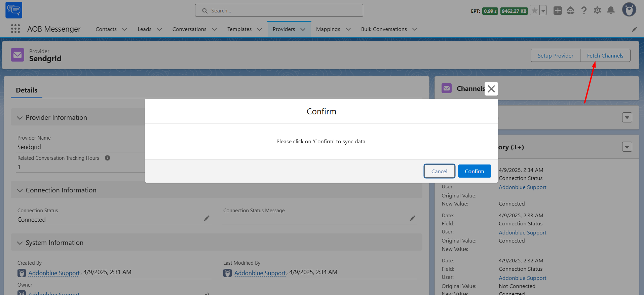This screenshot has width=644, height=295.
Task: Collapse the System Information section
Action: point(20,243)
